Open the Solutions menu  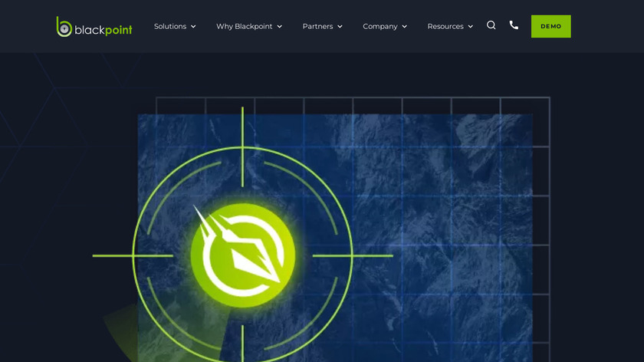(170, 26)
